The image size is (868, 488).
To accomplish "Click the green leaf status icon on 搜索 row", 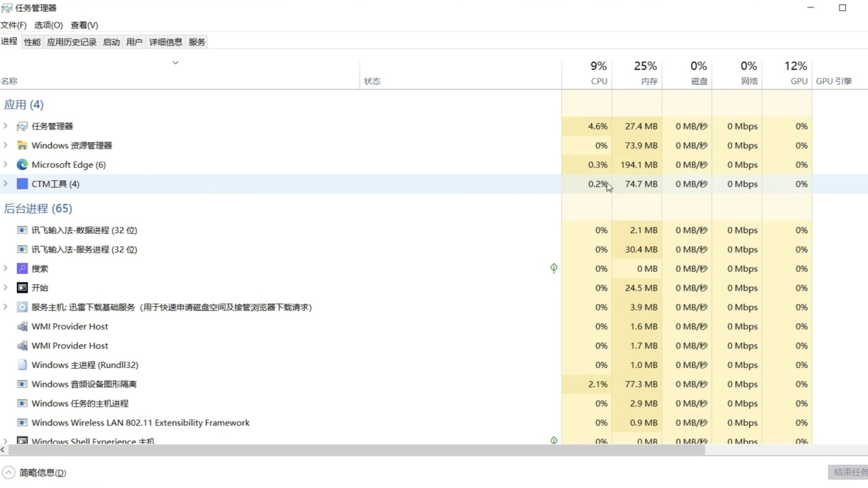I will (x=554, y=268).
